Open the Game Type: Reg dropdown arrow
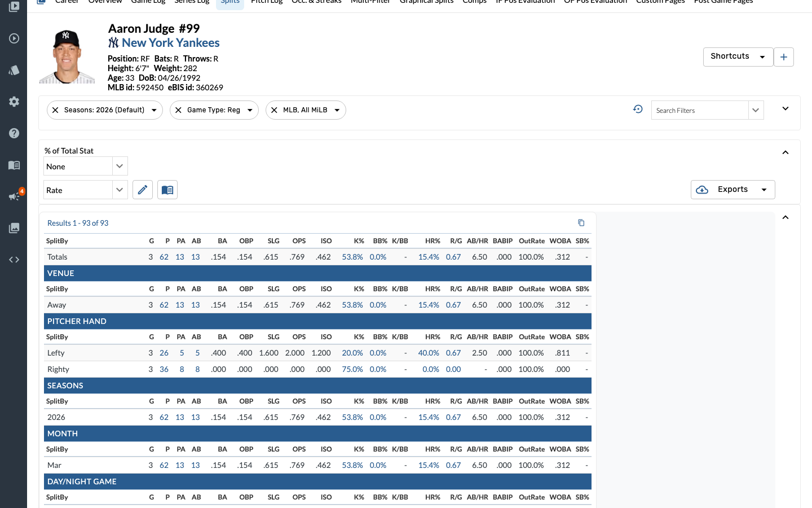 click(x=250, y=110)
